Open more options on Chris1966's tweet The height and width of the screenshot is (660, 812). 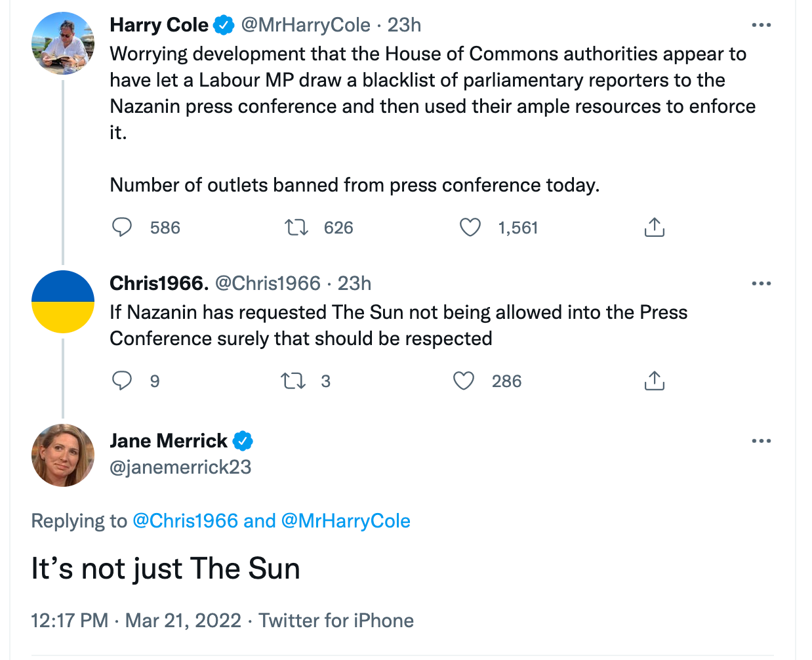pos(761,283)
